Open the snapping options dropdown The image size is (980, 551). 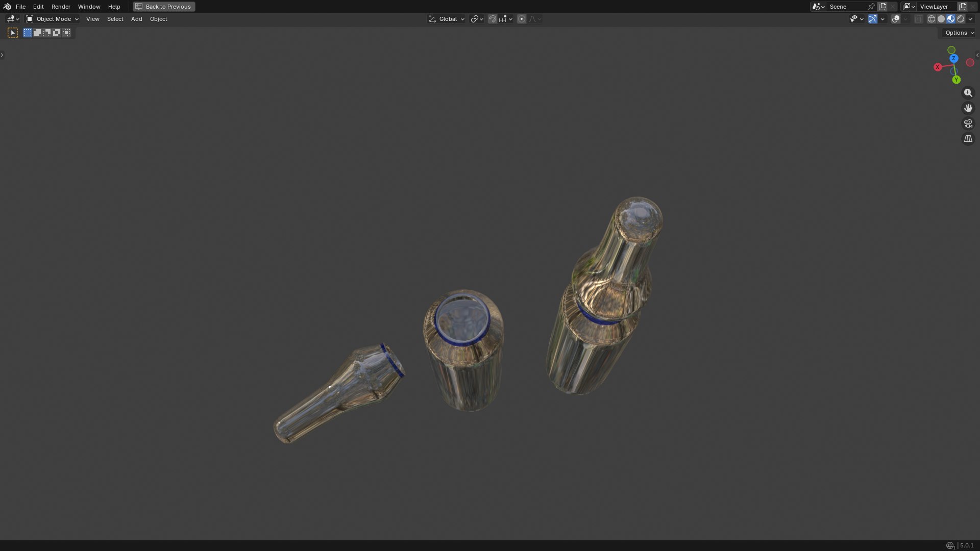click(506, 19)
